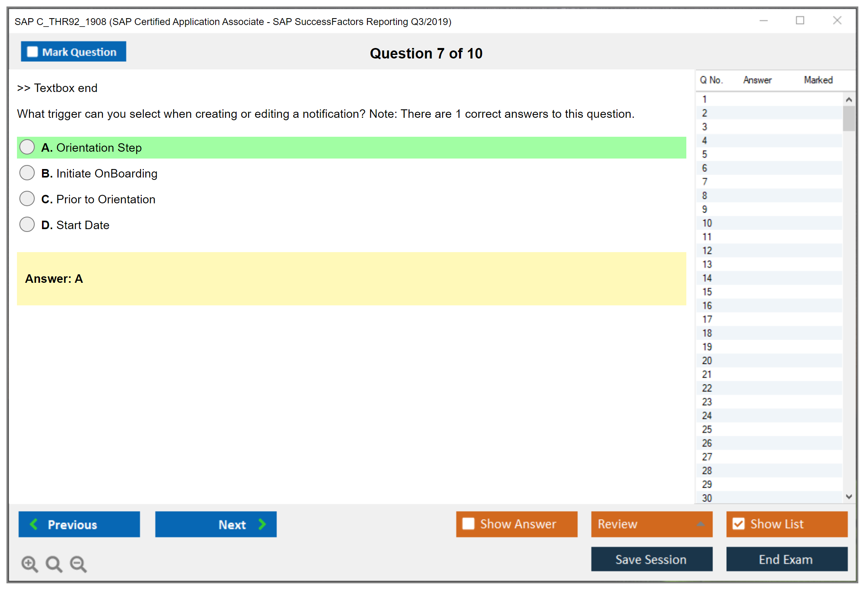Click the right arrow on Next button
This screenshot has width=868, height=593.
tap(262, 524)
